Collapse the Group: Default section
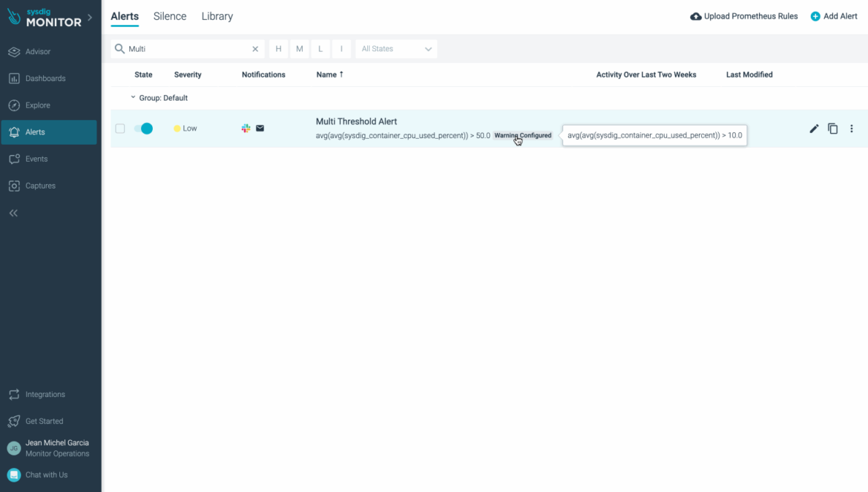Image resolution: width=868 pixels, height=492 pixels. (x=133, y=97)
